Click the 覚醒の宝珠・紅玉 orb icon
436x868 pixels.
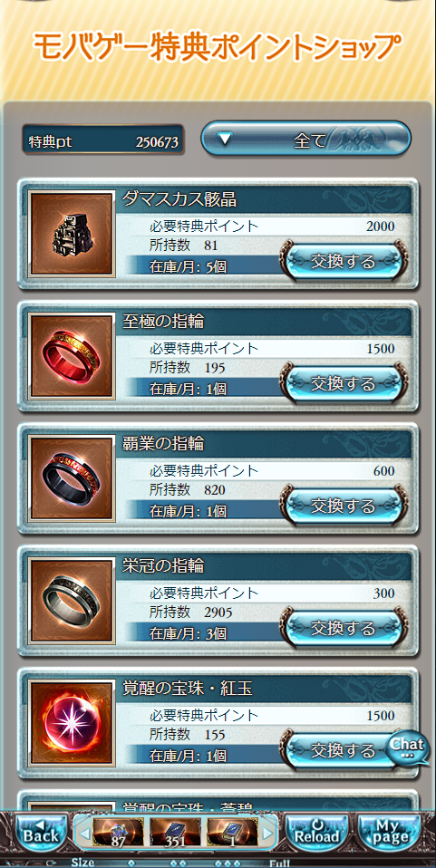pyautogui.click(x=72, y=723)
